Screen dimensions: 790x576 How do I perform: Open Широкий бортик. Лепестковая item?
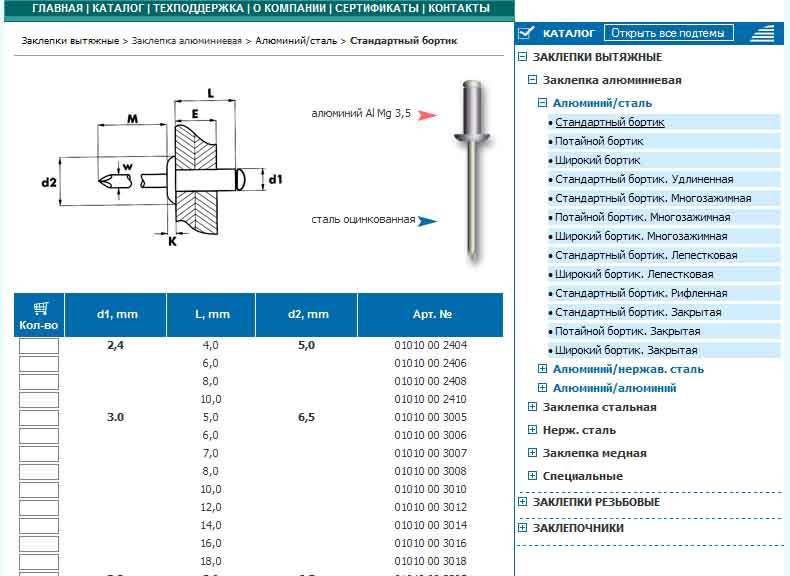[x=634, y=275]
